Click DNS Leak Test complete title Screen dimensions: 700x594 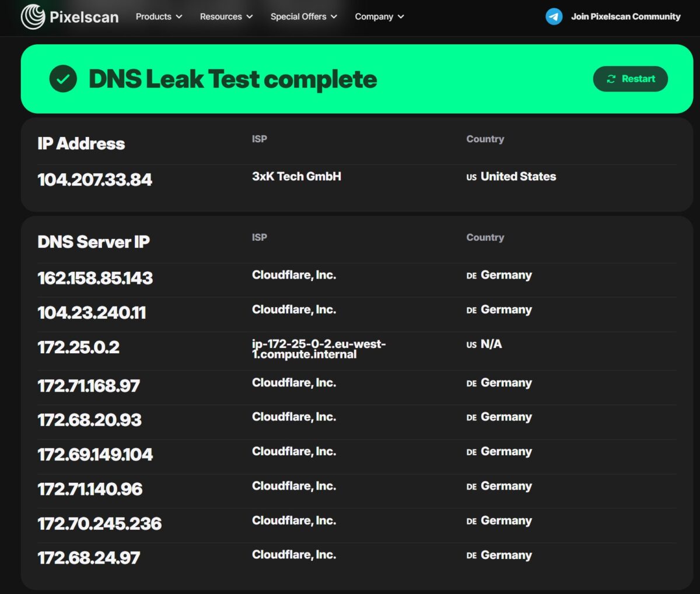(x=233, y=79)
